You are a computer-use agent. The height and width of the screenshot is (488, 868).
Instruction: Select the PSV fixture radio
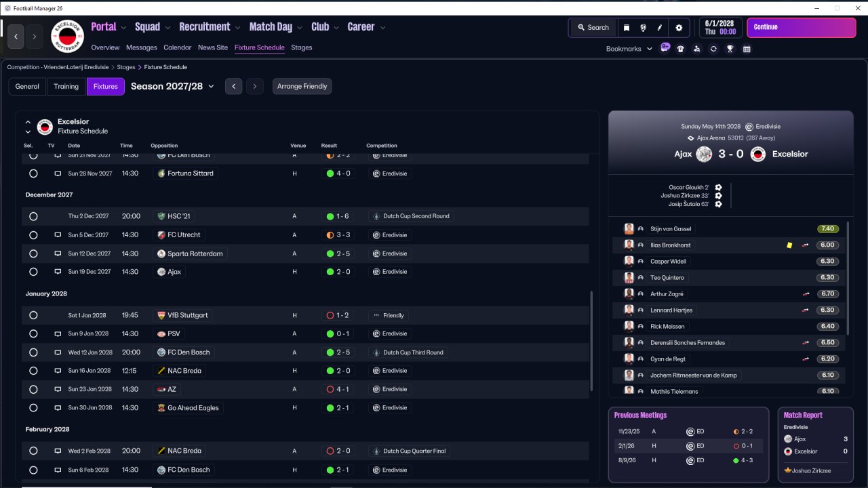click(33, 334)
